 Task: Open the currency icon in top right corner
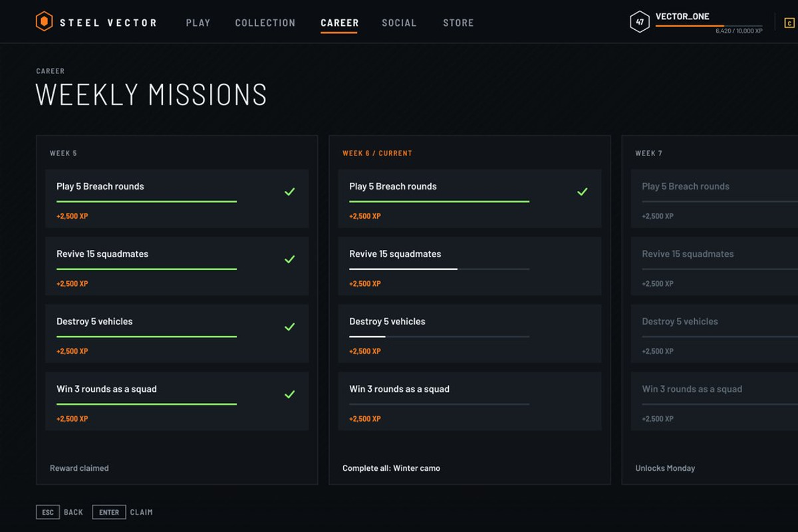click(789, 23)
